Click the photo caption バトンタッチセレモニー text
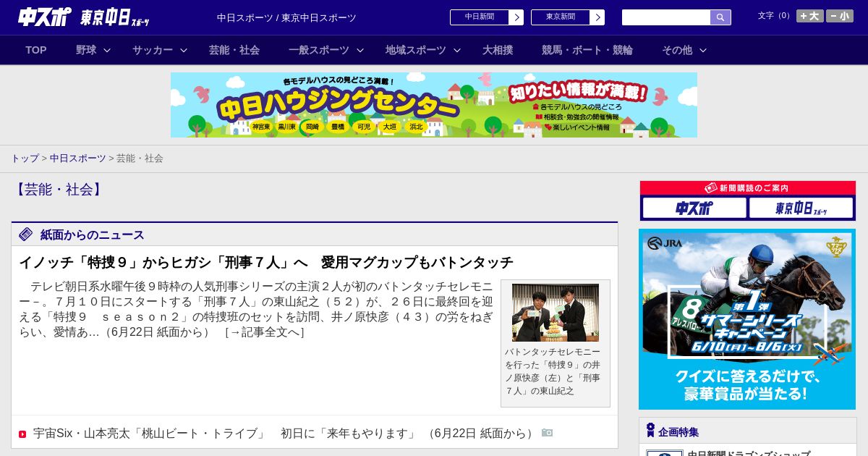The width and height of the screenshot is (868, 456). 553,371
